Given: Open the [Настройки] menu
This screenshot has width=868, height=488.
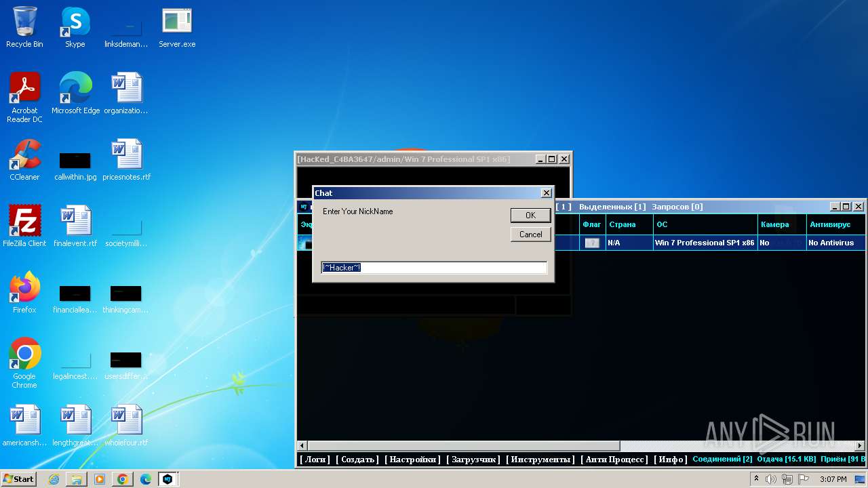Looking at the screenshot, I should (412, 460).
